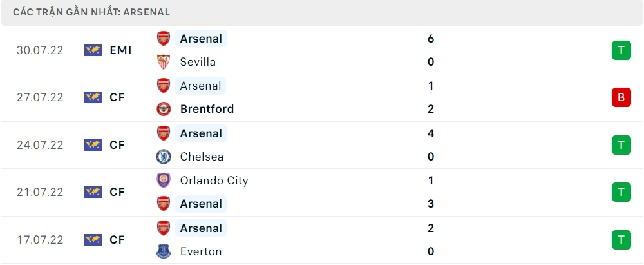644x265 pixels.
Task: Open the Orlando City team link
Action: coord(214,181)
